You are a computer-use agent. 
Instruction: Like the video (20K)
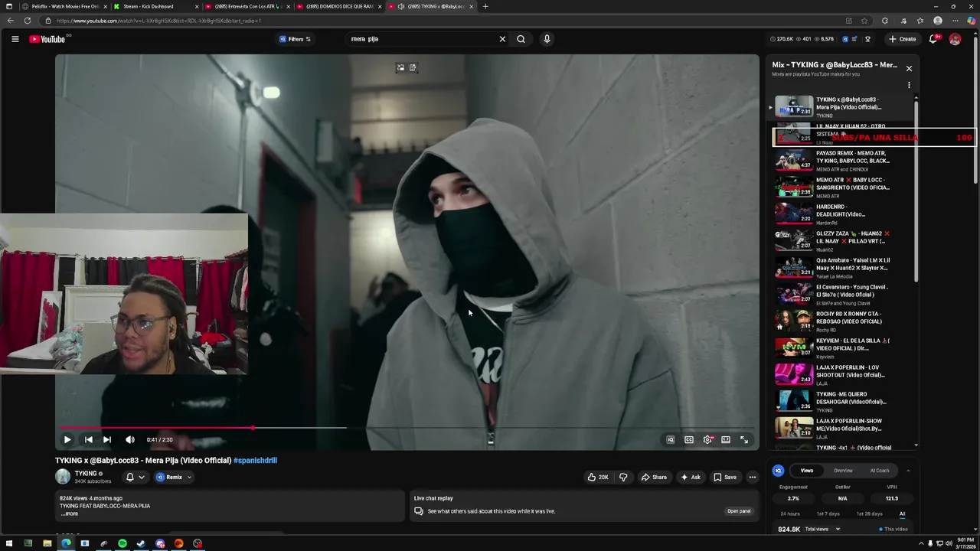[x=597, y=477]
